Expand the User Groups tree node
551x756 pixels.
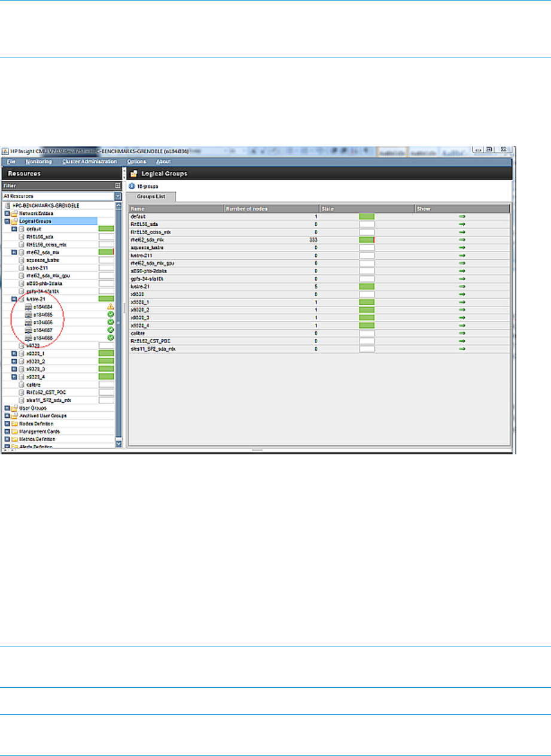pos(7,408)
